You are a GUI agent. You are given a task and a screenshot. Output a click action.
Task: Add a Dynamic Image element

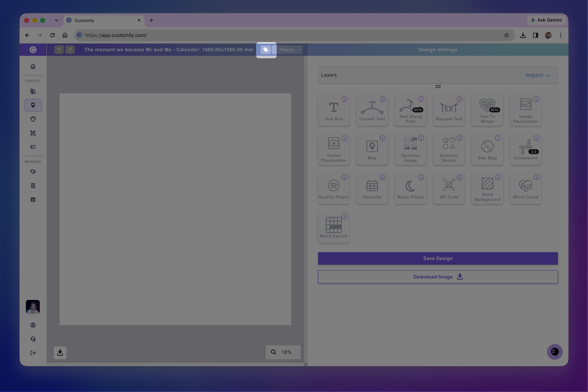click(410, 149)
